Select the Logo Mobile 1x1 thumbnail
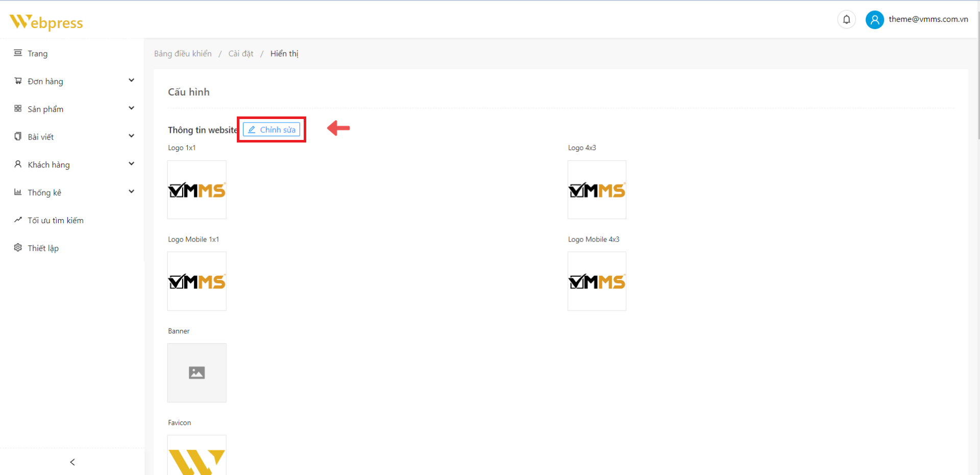This screenshot has width=980, height=475. pyautogui.click(x=197, y=281)
